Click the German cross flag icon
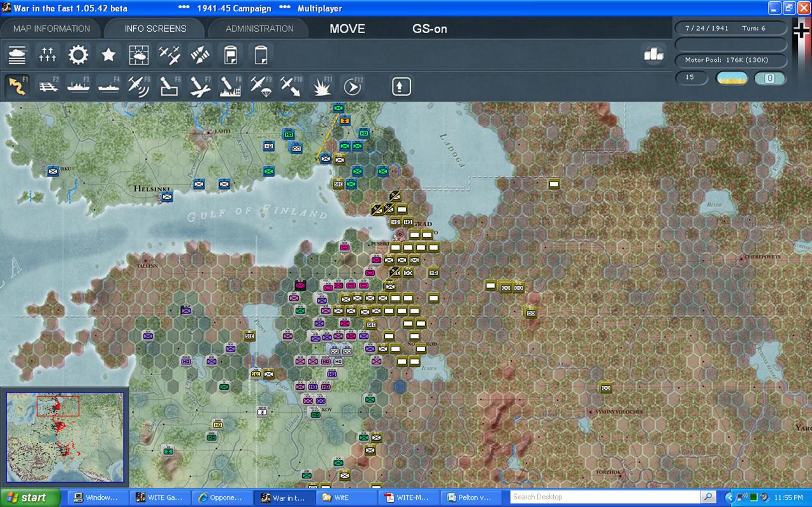The image size is (812, 507). pos(801,29)
